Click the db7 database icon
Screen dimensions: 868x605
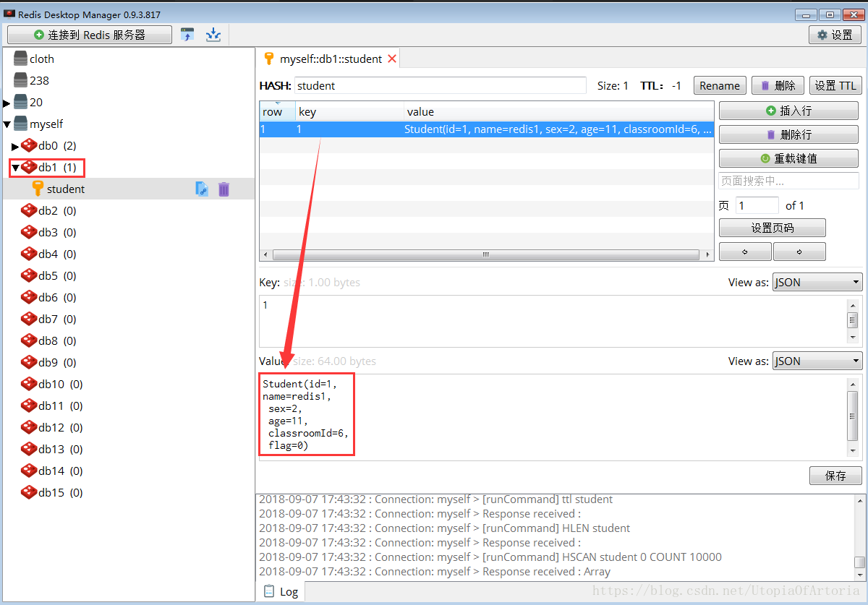pyautogui.click(x=29, y=319)
